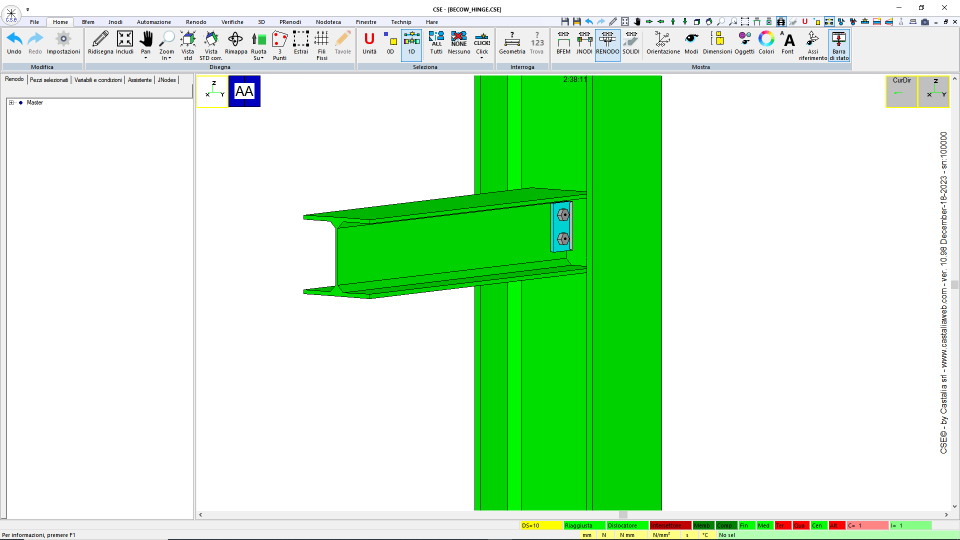Switch to the Automazione ribbon tab
This screenshot has width=960, height=540.
point(154,22)
